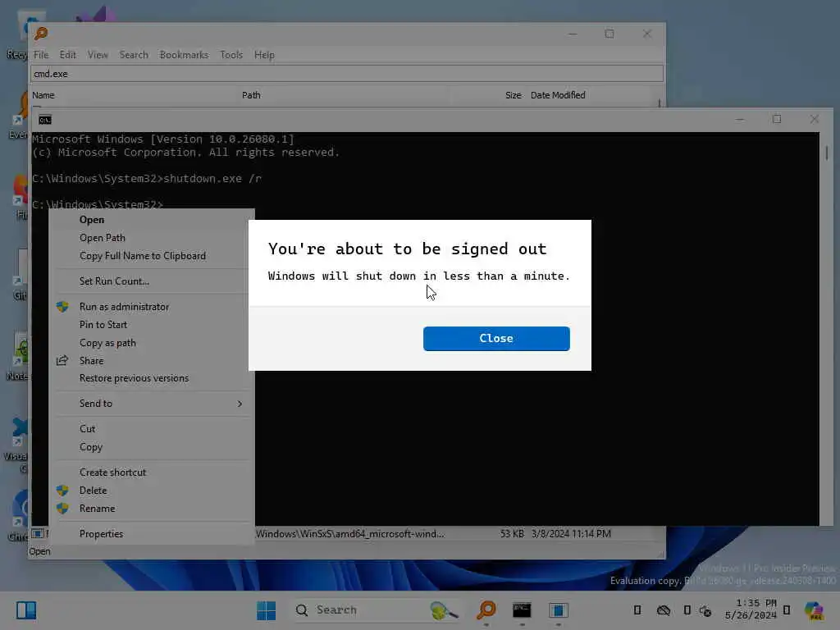Open the Bookmarks menu in Everything
The image size is (840, 630).
click(184, 55)
